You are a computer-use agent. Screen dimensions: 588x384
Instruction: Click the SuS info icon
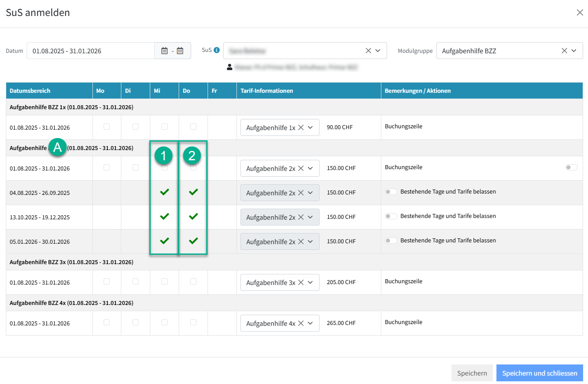pyautogui.click(x=217, y=50)
